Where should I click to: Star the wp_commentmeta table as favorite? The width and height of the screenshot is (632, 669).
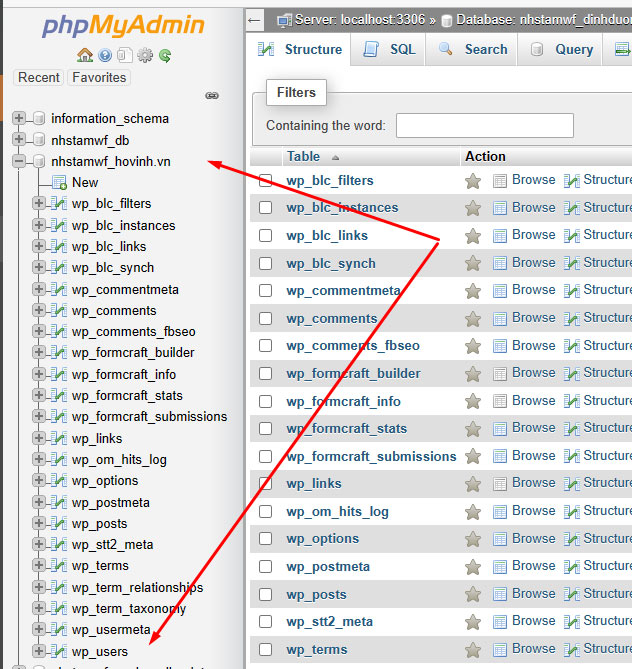click(473, 291)
